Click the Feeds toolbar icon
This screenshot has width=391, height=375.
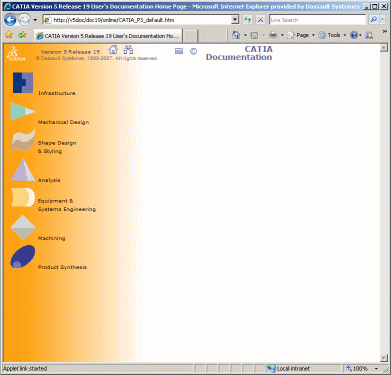coord(254,35)
